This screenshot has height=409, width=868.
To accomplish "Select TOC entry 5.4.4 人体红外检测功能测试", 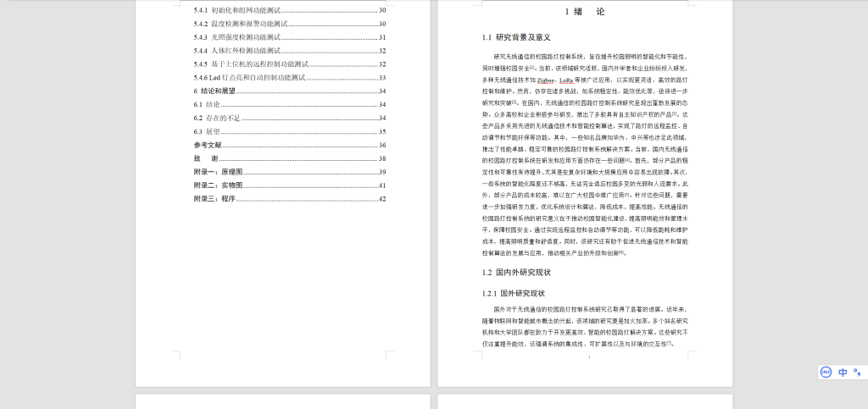I will click(246, 51).
